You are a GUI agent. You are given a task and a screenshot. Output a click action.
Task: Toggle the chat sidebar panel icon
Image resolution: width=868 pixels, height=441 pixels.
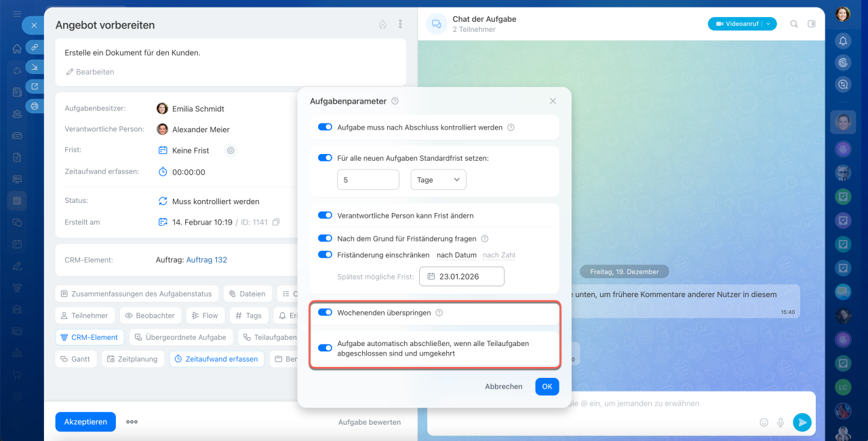pos(812,24)
